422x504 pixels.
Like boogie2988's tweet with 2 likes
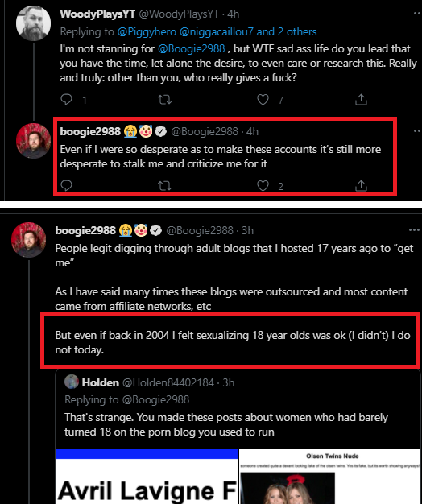263,185
